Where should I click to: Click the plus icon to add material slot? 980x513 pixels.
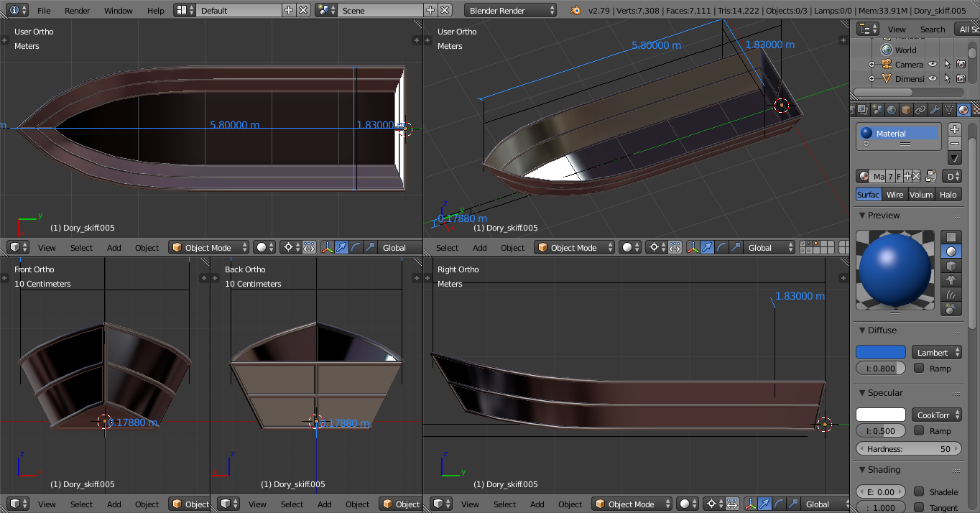point(954,129)
